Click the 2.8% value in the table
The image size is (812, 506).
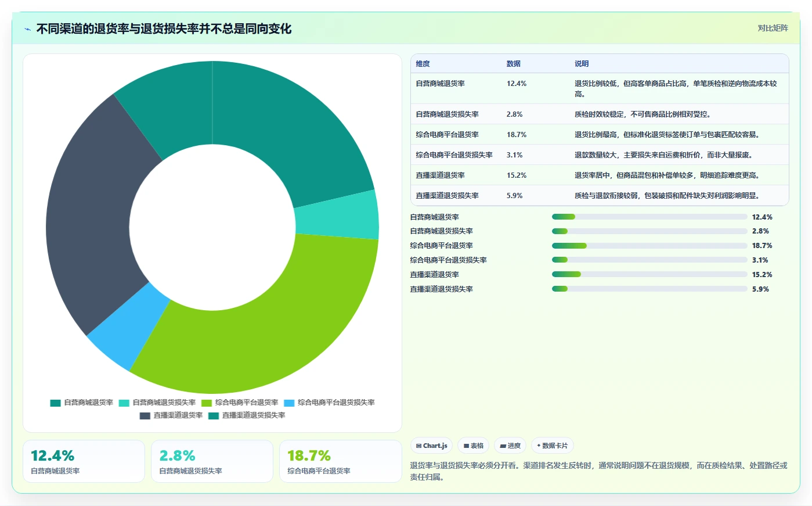[x=514, y=114]
